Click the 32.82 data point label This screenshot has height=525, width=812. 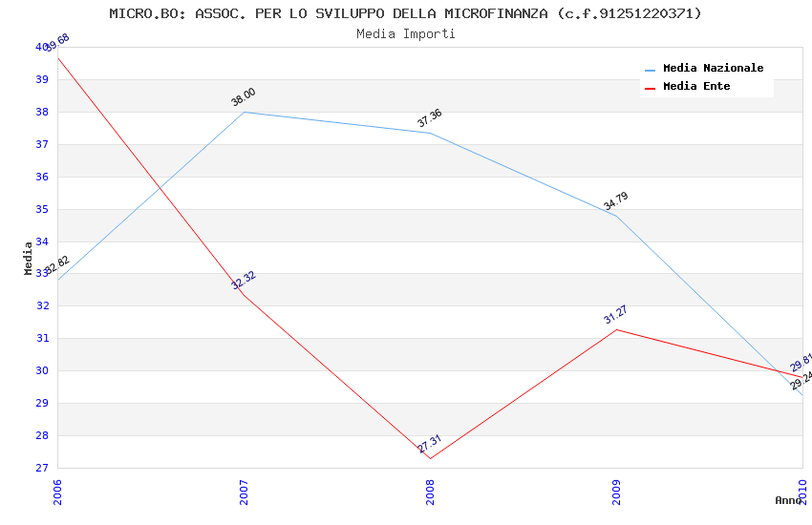pos(57,265)
